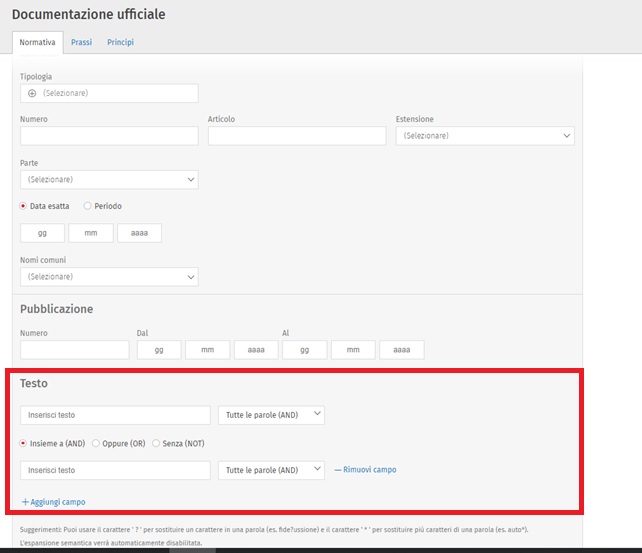Viewport: 642px width, 553px height.
Task: Open the Principi tab
Action: (120, 42)
